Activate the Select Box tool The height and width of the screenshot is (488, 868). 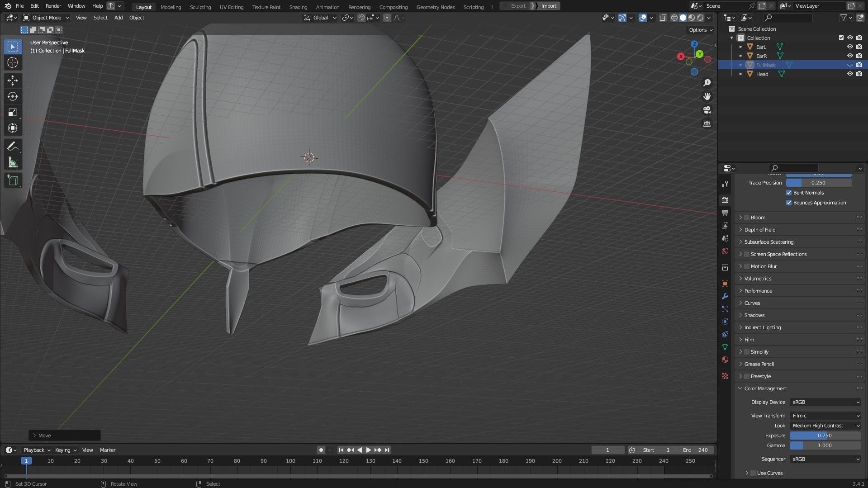(x=13, y=47)
